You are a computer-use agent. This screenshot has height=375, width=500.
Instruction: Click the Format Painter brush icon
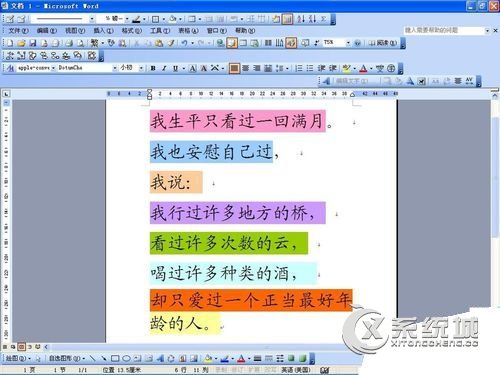tap(171, 43)
